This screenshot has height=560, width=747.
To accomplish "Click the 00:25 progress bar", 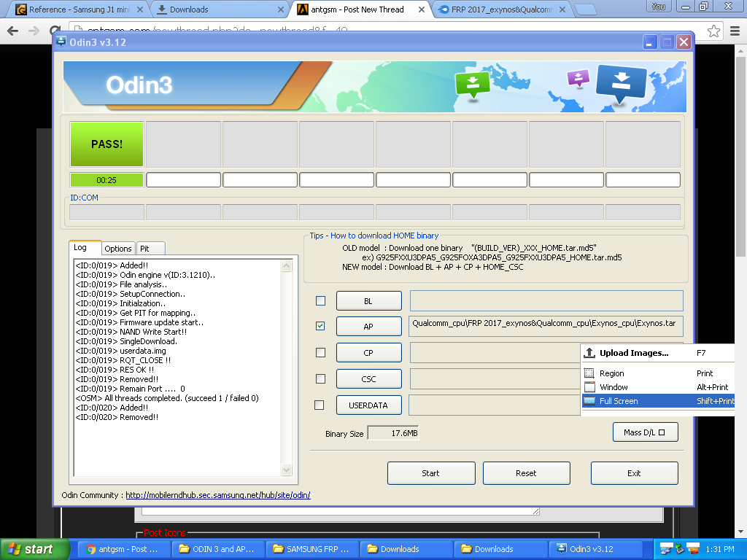I will 107,180.
